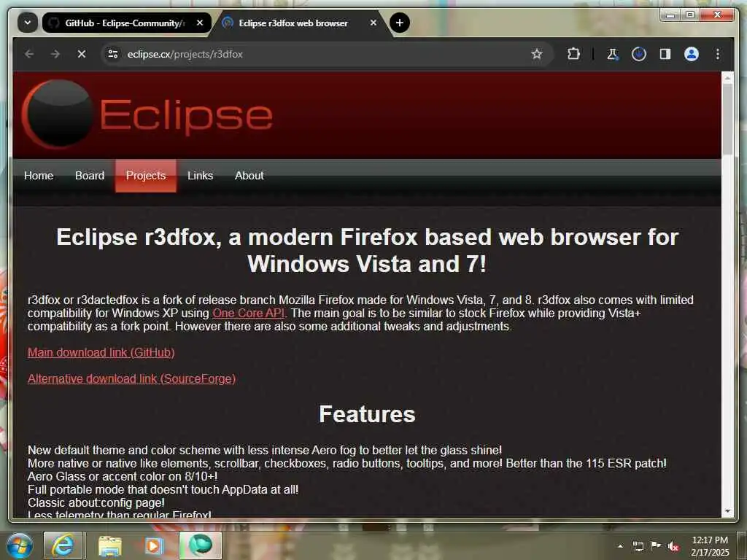The image size is (747, 560).
Task: Switch to the GitHub Eclipse-Community tab
Action: pos(126,23)
